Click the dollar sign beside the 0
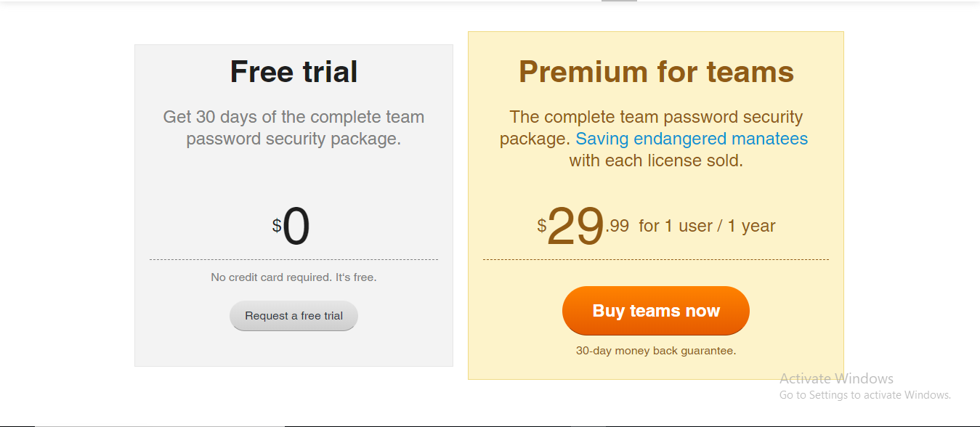This screenshot has height=427, width=980. (277, 226)
